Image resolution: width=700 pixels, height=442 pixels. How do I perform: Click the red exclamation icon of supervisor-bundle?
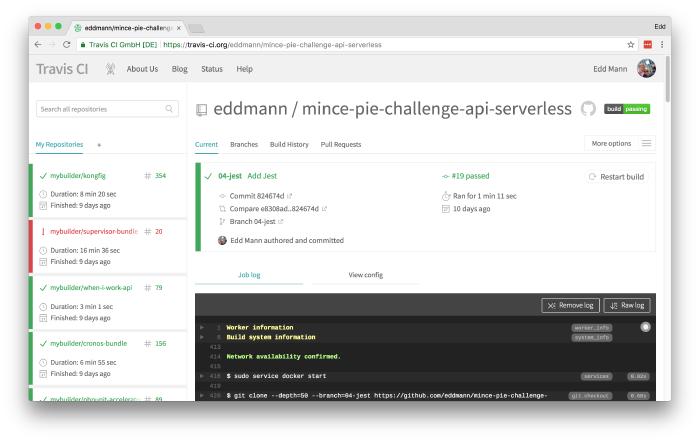[43, 231]
